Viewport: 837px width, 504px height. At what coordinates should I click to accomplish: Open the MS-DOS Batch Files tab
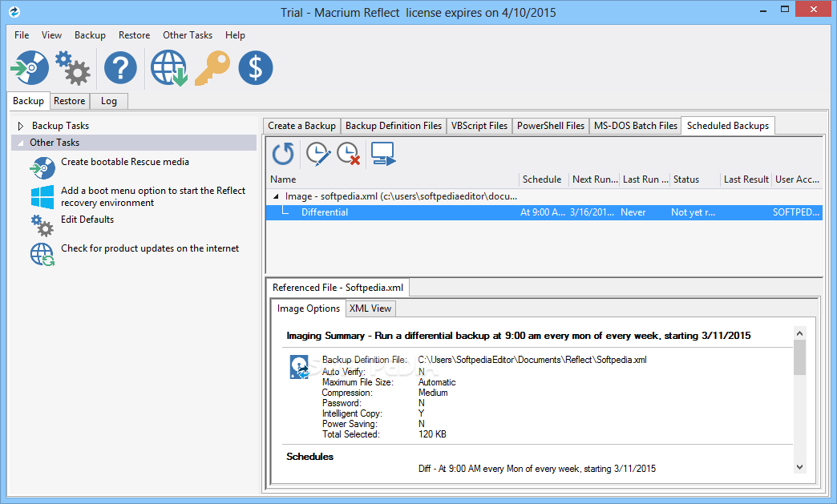pos(636,126)
